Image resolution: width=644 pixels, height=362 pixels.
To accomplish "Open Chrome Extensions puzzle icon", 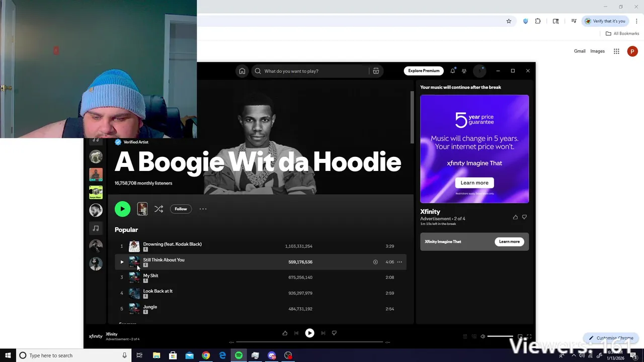I will pyautogui.click(x=538, y=21).
